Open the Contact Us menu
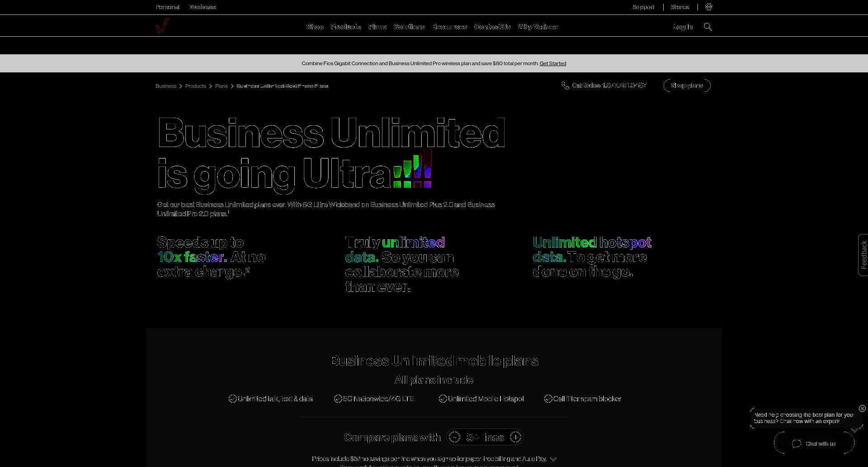Viewport: 868px width, 467px height. point(492,27)
